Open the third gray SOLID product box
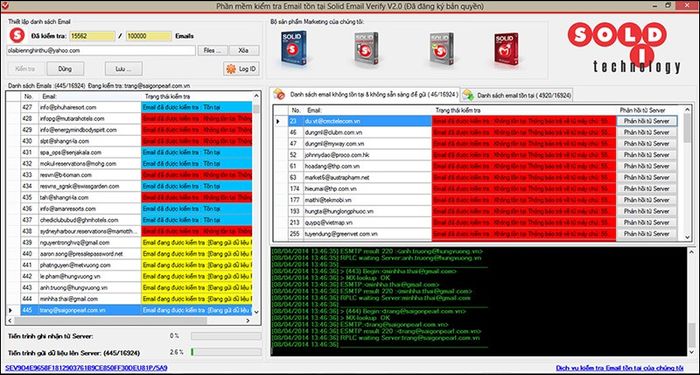 pyautogui.click(x=442, y=49)
